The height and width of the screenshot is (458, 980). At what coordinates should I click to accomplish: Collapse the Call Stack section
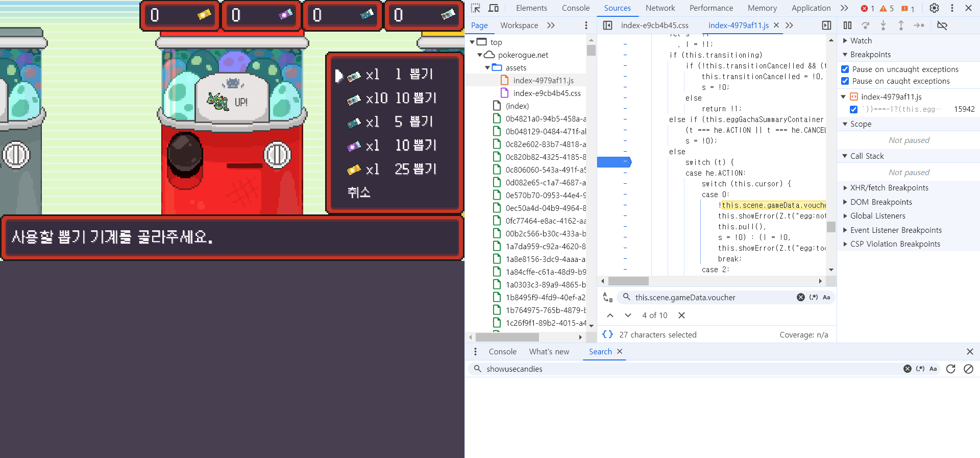pyautogui.click(x=845, y=156)
